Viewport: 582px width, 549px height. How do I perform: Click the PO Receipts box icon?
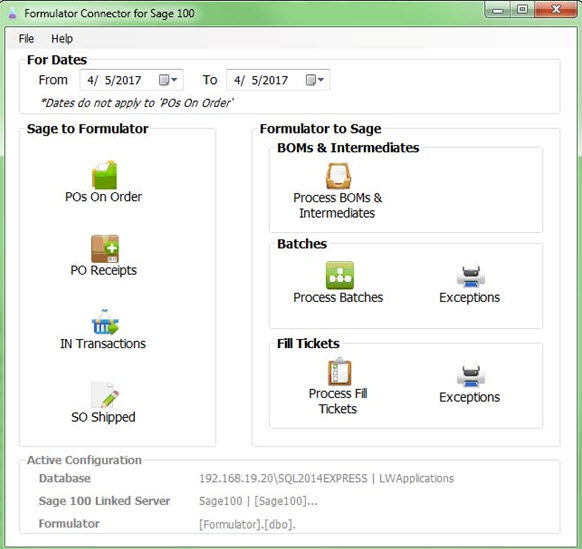click(x=105, y=249)
